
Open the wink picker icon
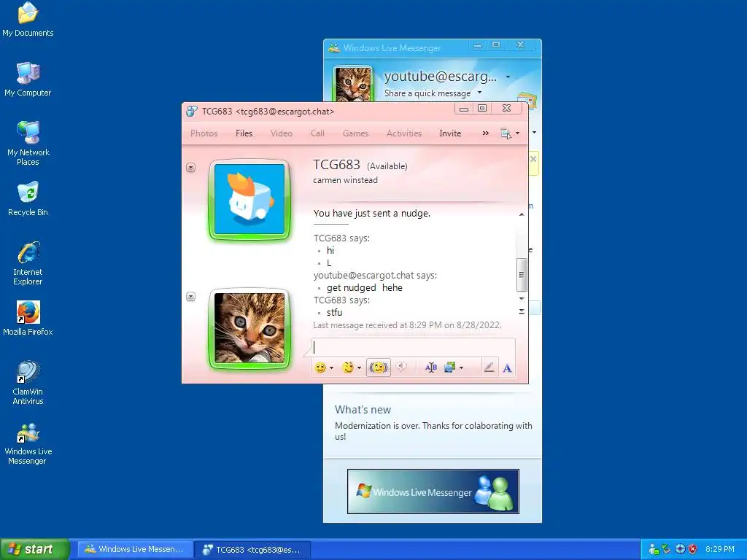348,367
